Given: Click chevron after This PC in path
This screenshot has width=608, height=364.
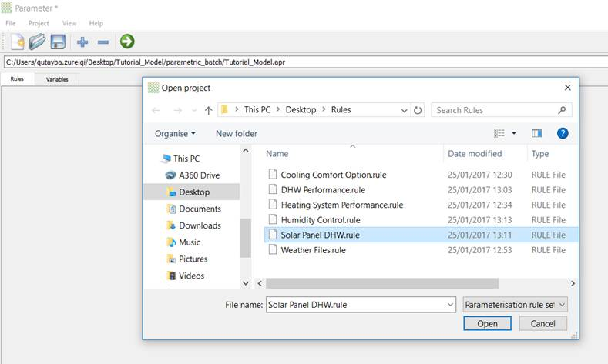Looking at the screenshot, I should (278, 109).
